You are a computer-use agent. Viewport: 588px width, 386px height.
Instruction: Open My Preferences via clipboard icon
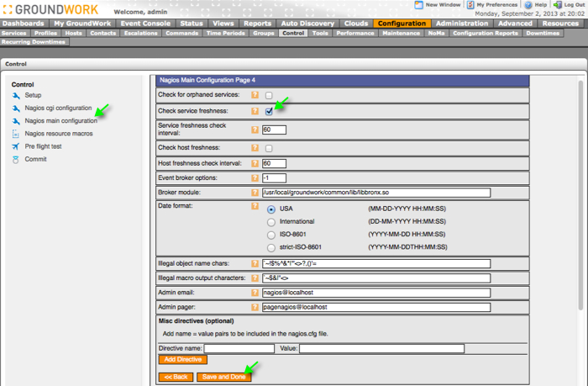pyautogui.click(x=470, y=5)
